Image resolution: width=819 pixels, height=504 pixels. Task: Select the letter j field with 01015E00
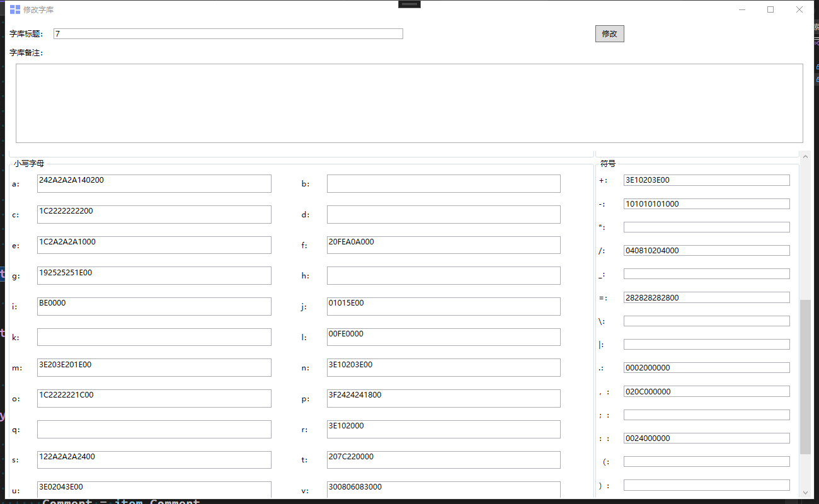tap(444, 306)
